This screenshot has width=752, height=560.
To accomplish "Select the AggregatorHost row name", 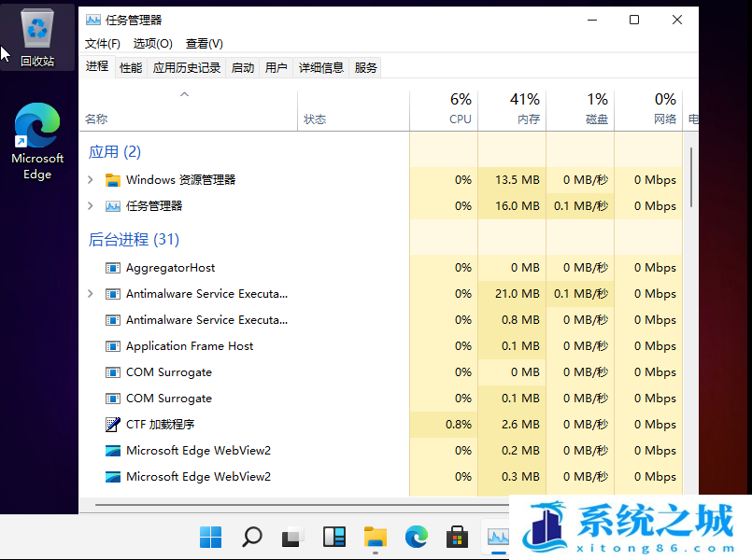I will (x=171, y=268).
